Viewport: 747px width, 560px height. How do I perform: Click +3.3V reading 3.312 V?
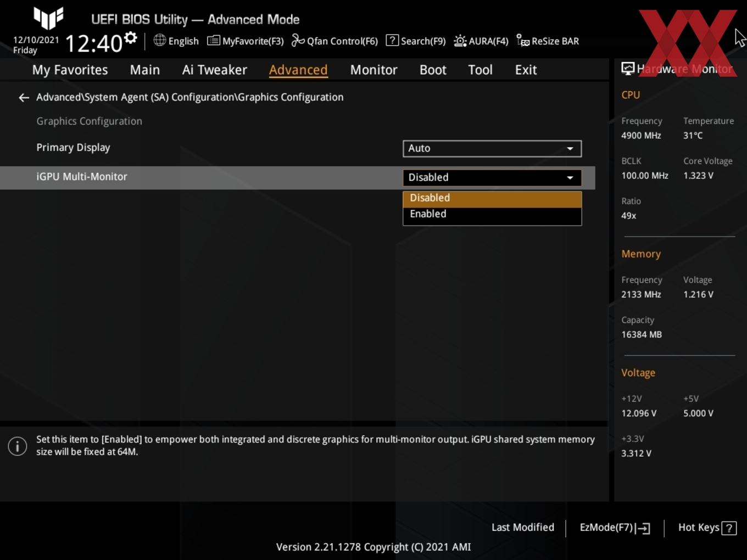(636, 453)
